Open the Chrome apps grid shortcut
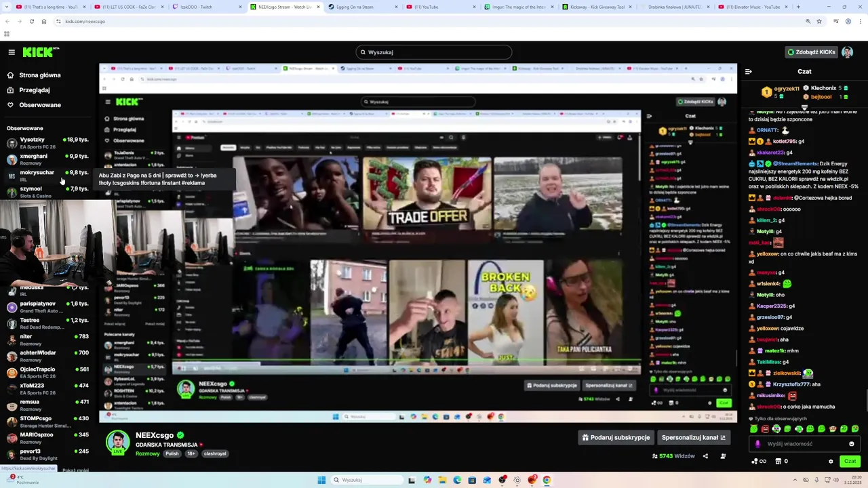The image size is (868, 488). [x=7, y=33]
